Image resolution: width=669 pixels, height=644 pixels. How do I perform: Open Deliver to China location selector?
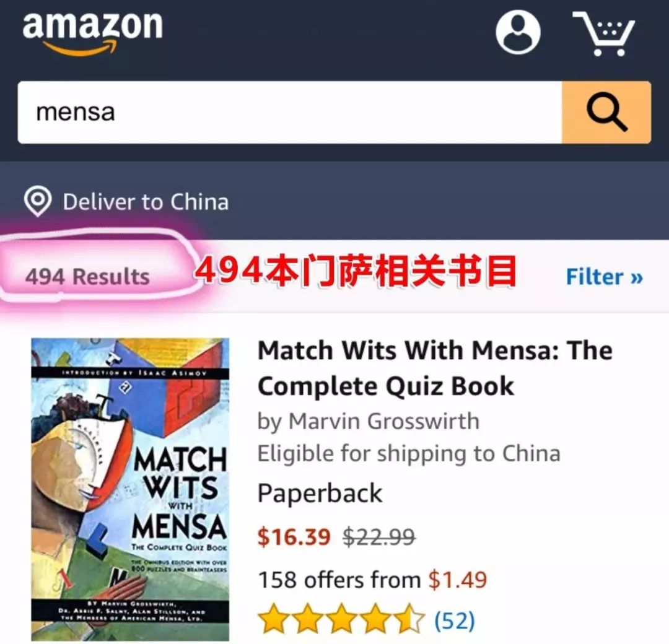126,201
